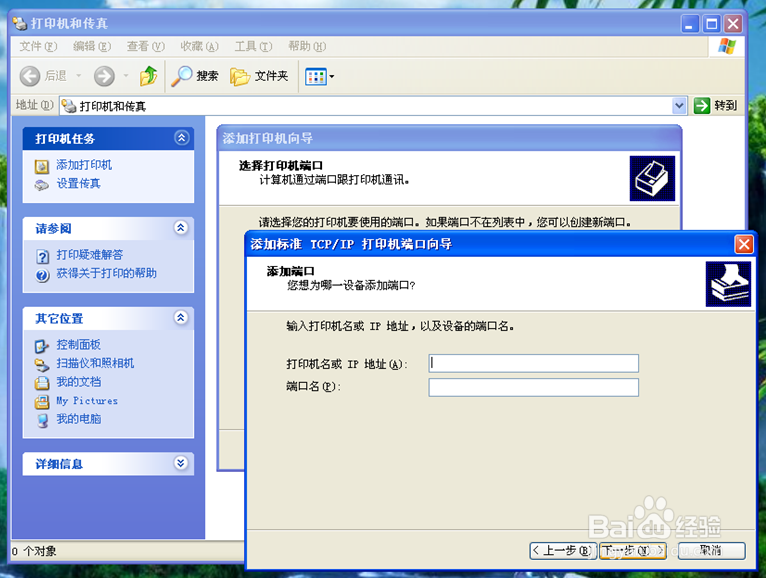Click the troubleshooter question-mark icon
Screen dimensions: 766x578
(x=43, y=257)
